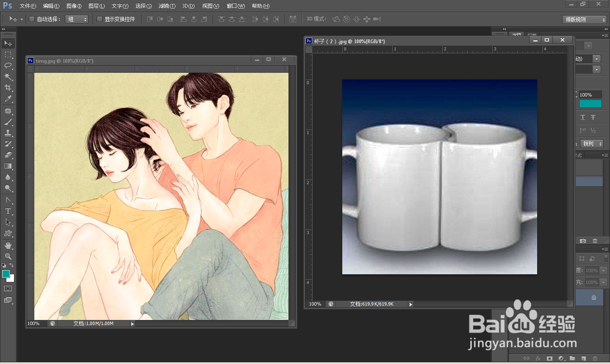Open the 组 dropdown in options bar
Screen dimensions: 610x364
pyautogui.click(x=77, y=19)
